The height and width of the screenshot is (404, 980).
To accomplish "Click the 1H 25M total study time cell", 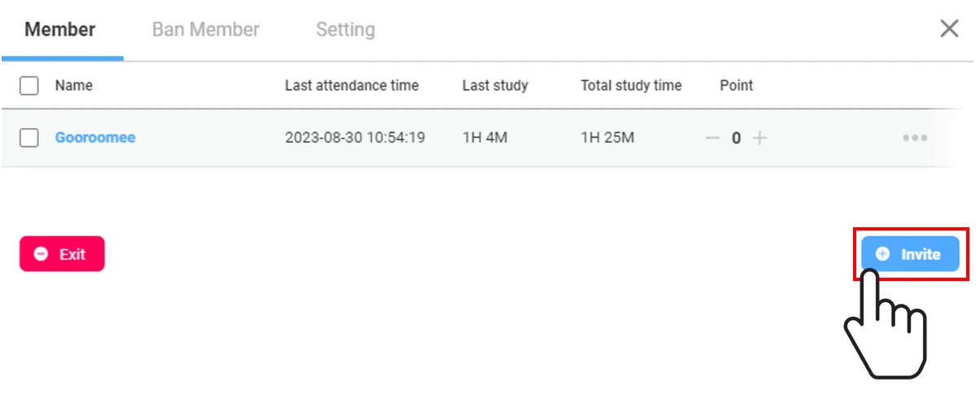I will pos(607,138).
